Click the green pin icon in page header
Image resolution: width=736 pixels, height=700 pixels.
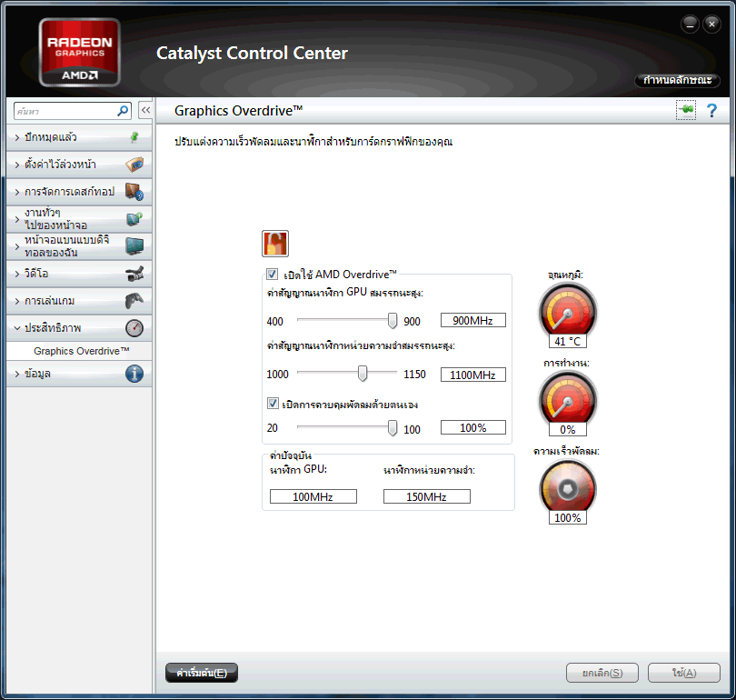coord(686,110)
